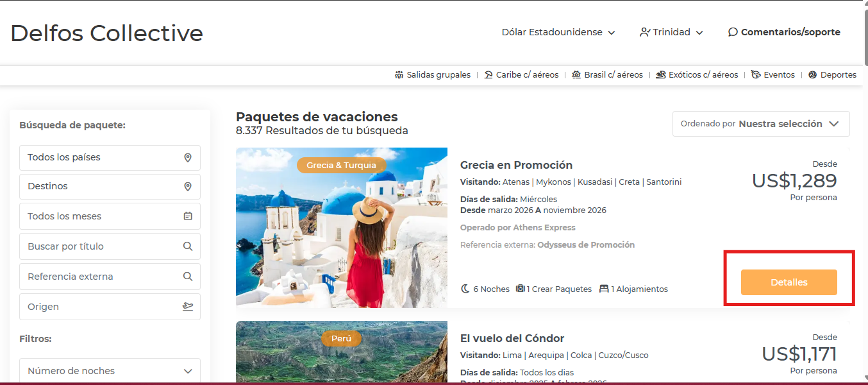Click the magnifier in Buscar por título
868x385 pixels.
pos(188,246)
